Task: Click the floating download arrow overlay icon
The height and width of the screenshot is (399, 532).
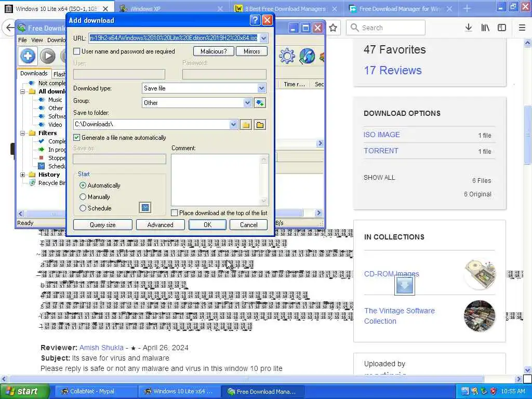Action: pos(404,286)
